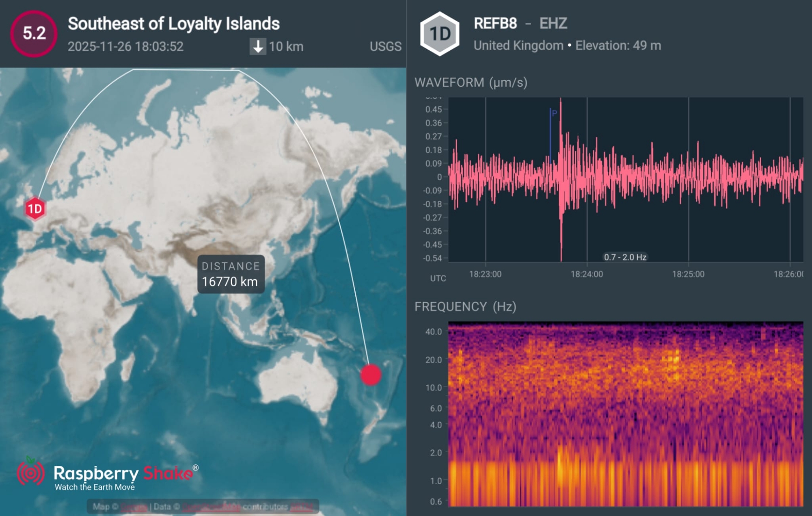
Task: Click the red earthquake epicenter dot
Action: click(371, 375)
